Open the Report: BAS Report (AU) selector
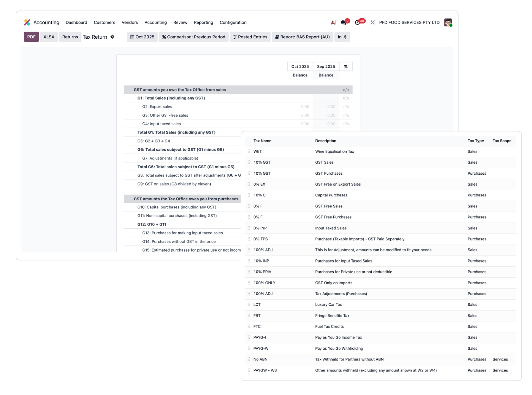 [302, 37]
